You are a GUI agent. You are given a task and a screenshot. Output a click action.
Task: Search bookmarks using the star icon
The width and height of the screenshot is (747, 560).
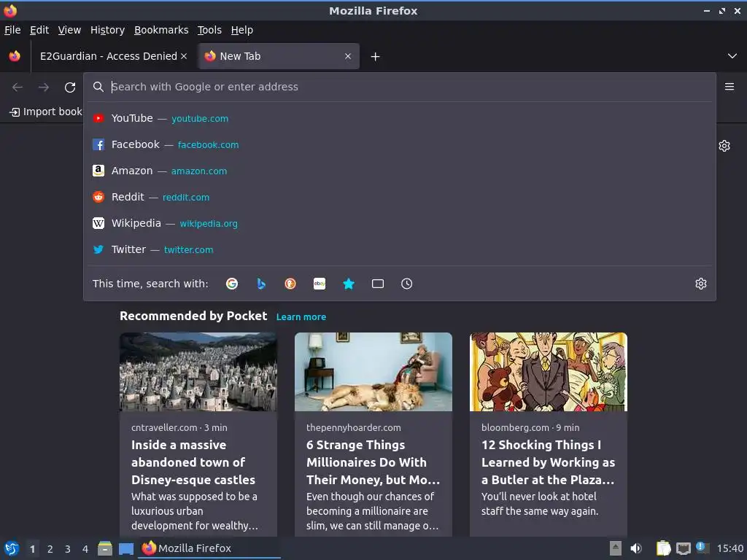[349, 284]
